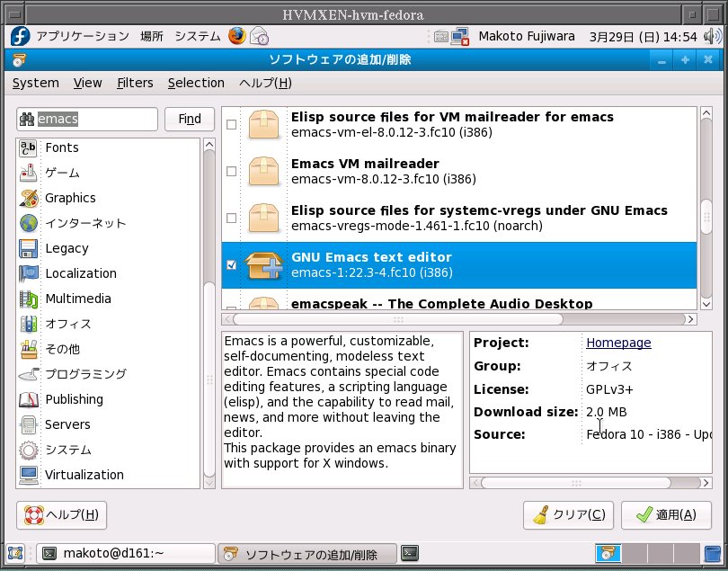The height and width of the screenshot is (571, 728).
Task: Click right arrow of details pane scrollbar
Action: click(x=706, y=483)
